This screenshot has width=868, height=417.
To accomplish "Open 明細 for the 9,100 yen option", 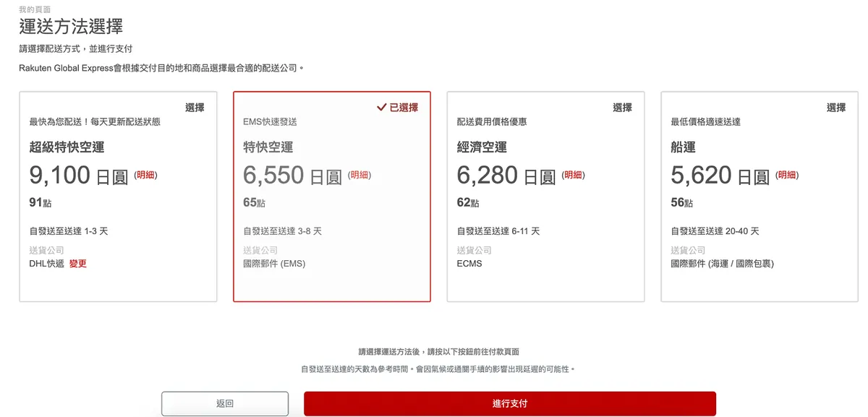I will coord(145,175).
